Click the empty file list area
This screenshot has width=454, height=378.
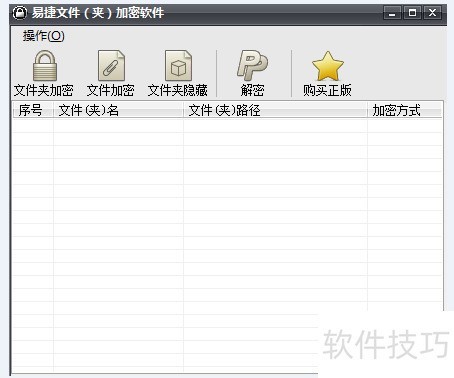[227, 245]
